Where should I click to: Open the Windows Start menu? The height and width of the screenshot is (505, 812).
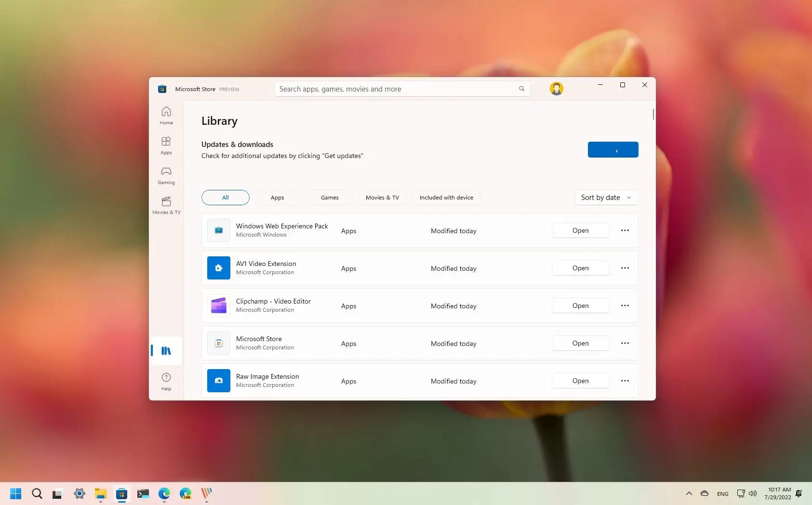(x=16, y=493)
